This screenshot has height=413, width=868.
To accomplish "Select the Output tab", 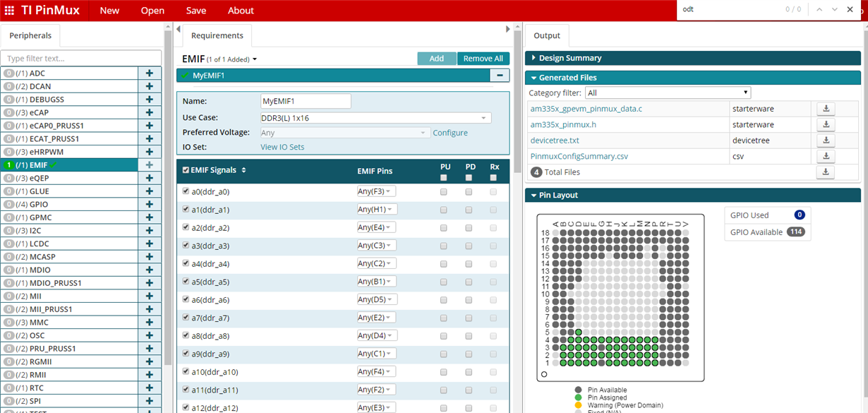I will pyautogui.click(x=547, y=35).
